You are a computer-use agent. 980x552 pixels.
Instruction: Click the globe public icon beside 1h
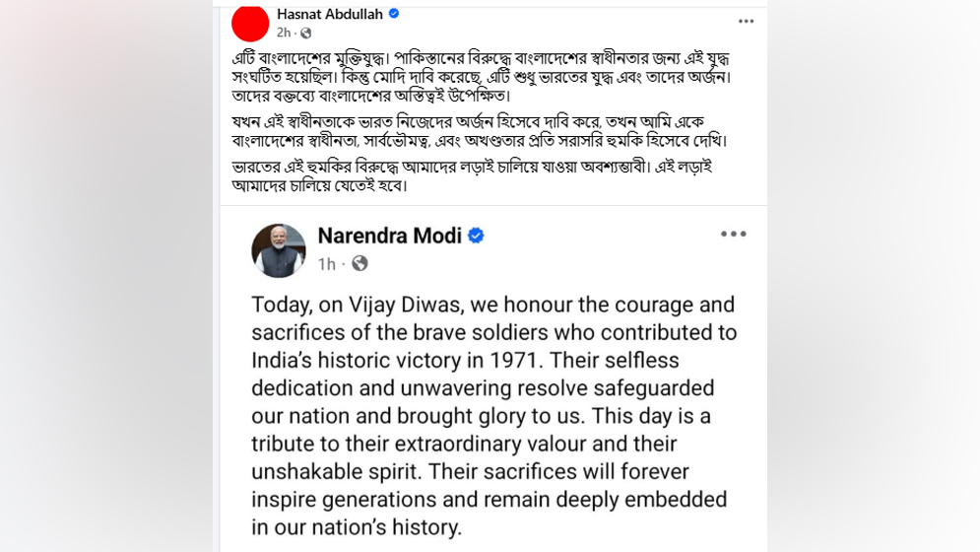coord(359,263)
